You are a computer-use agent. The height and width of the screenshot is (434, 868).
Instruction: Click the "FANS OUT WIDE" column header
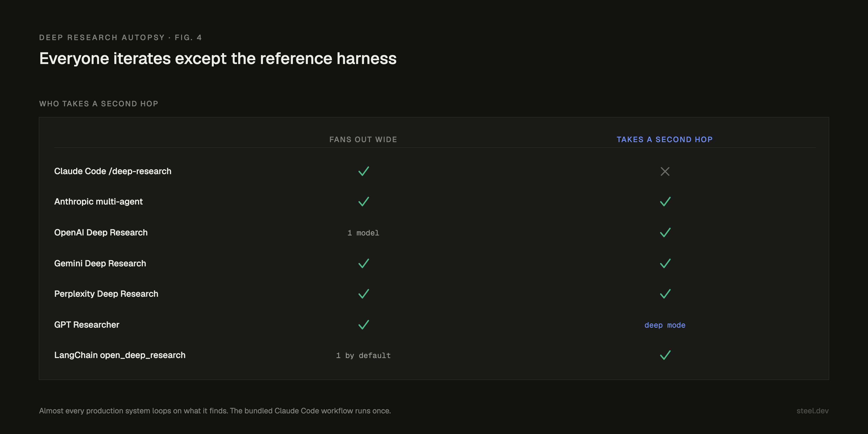click(363, 139)
